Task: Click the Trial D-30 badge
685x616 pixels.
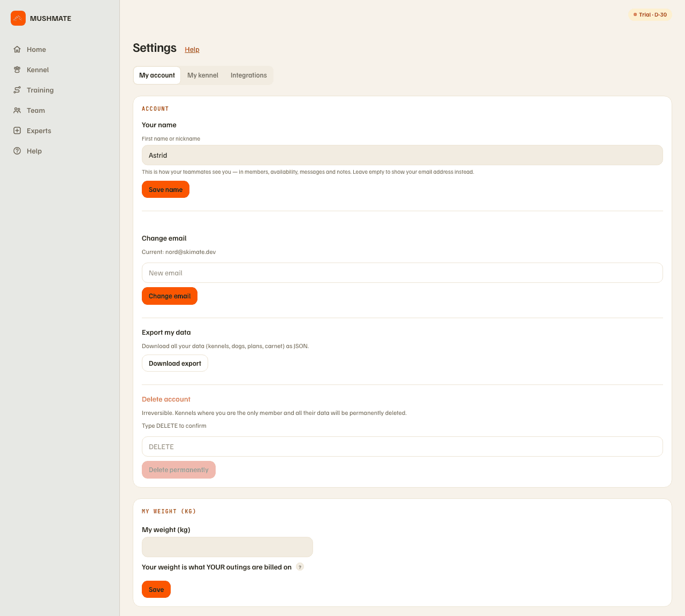Action: [x=650, y=14]
